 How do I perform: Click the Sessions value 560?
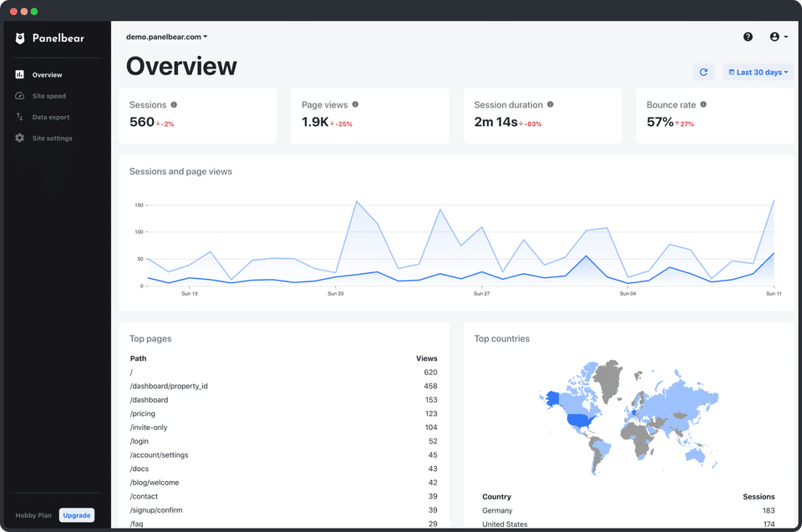pos(142,122)
